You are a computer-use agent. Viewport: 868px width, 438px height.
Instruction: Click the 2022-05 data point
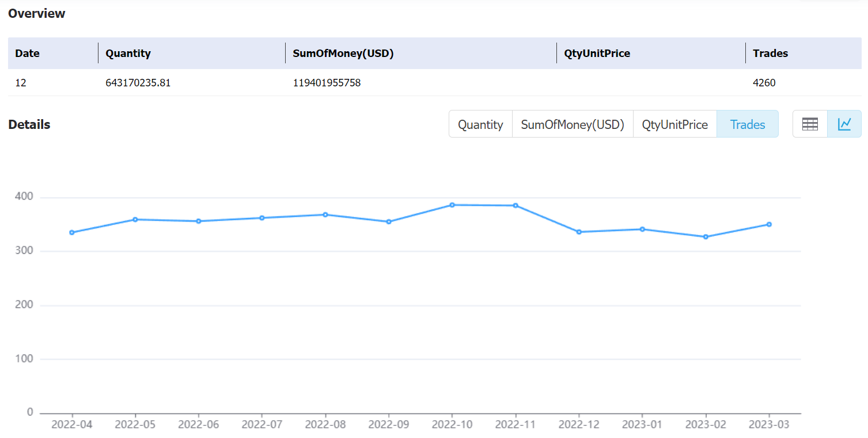click(x=135, y=219)
